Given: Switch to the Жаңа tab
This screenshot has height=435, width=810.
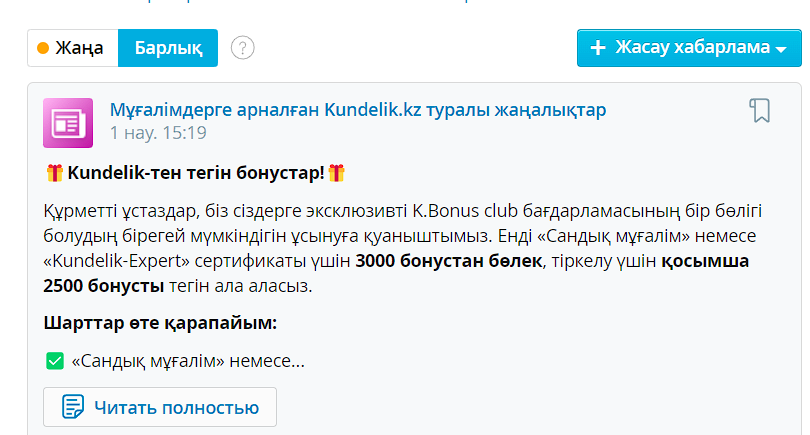Looking at the screenshot, I should [73, 48].
